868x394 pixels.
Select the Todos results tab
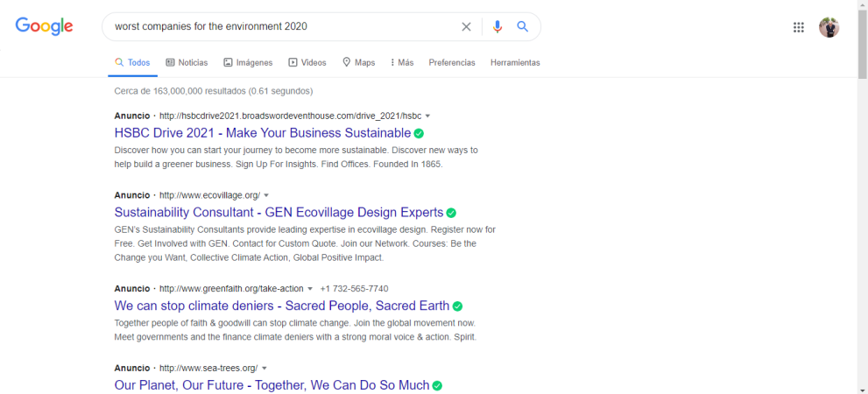132,62
